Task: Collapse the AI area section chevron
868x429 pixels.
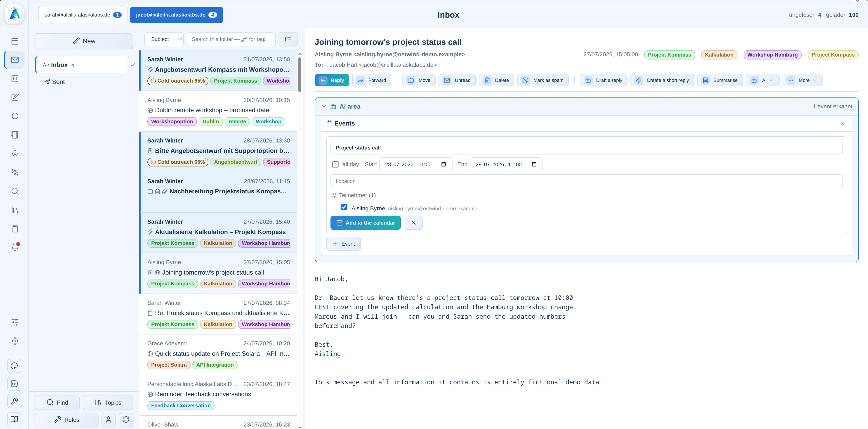Action: point(324,107)
